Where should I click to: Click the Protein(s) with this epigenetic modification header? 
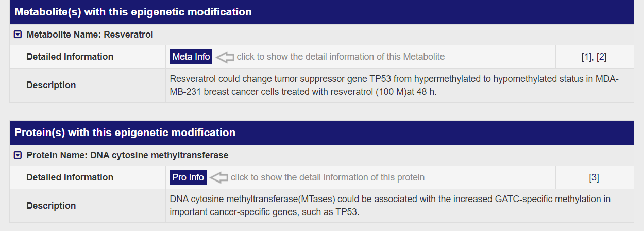(x=125, y=133)
